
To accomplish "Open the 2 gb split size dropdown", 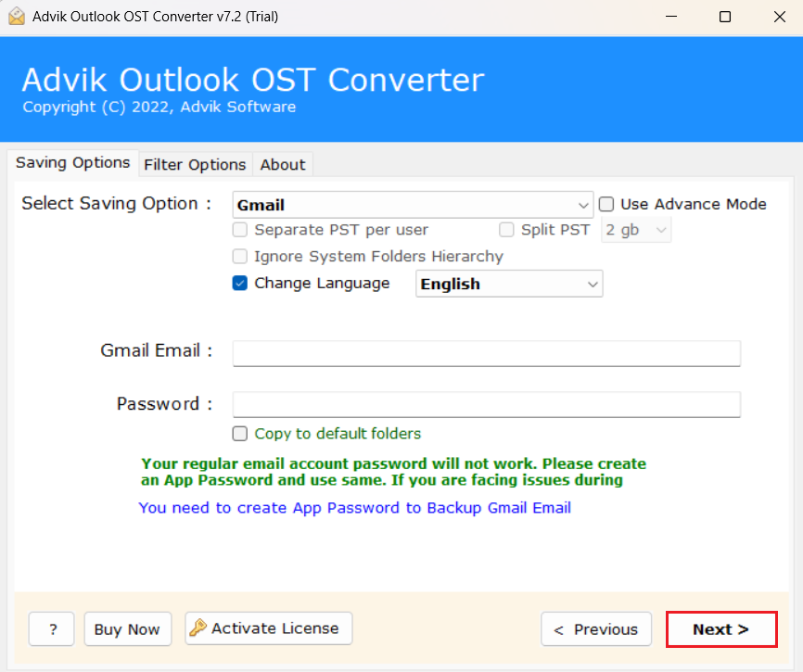I will tap(636, 230).
